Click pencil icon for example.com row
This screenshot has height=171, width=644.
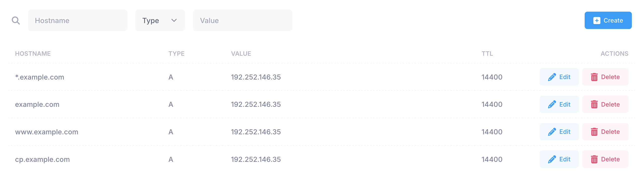552,104
